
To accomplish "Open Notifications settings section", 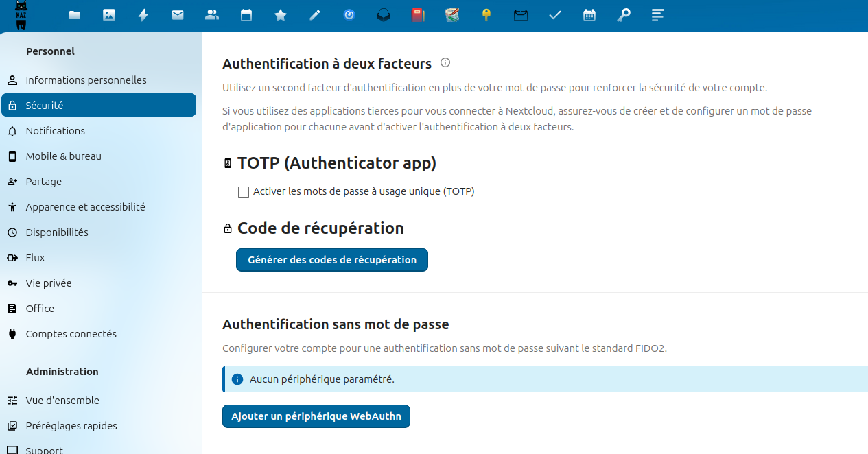I will click(x=55, y=131).
